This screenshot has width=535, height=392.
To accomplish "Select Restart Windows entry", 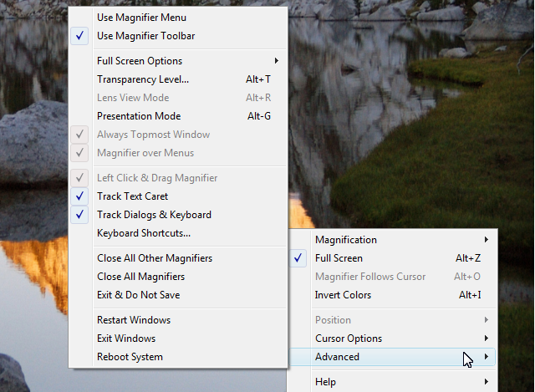I will (x=134, y=320).
